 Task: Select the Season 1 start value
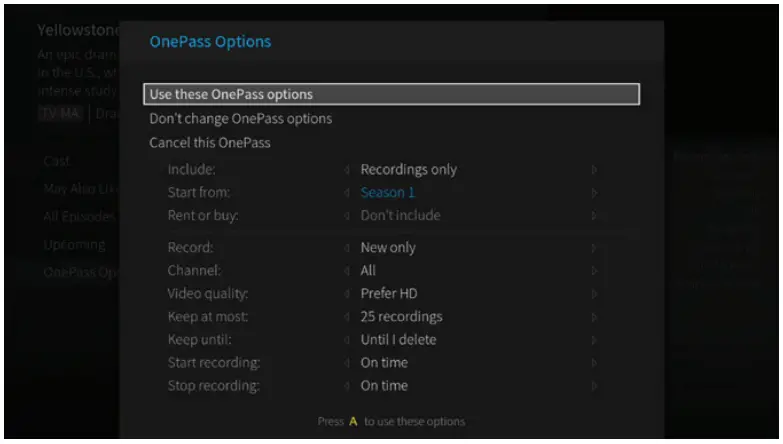pyautogui.click(x=387, y=193)
